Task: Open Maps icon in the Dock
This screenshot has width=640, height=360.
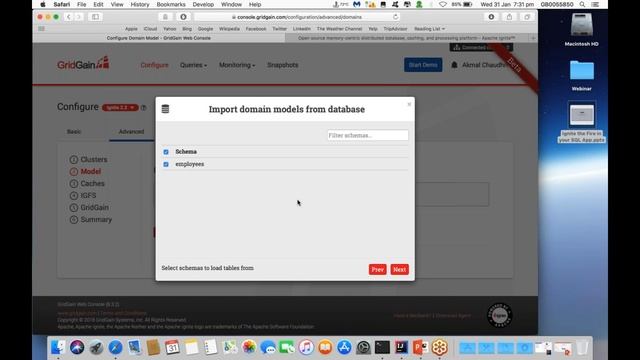Action: 230,347
